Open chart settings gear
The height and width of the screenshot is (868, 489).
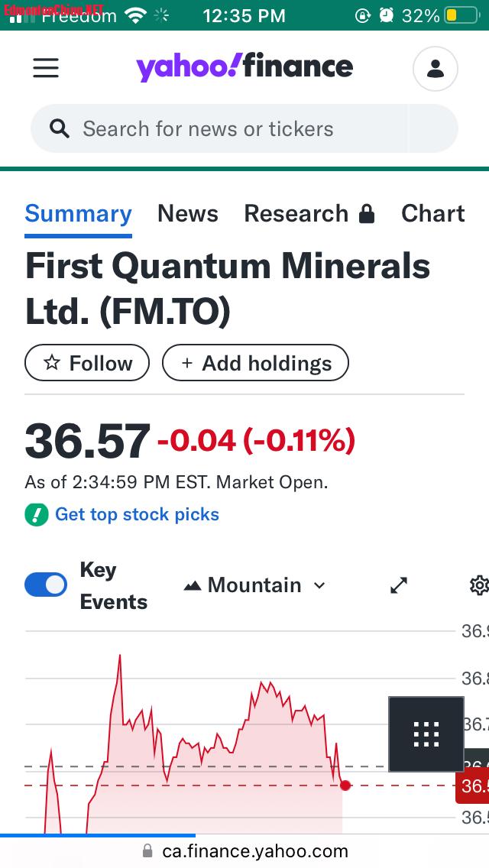[479, 585]
